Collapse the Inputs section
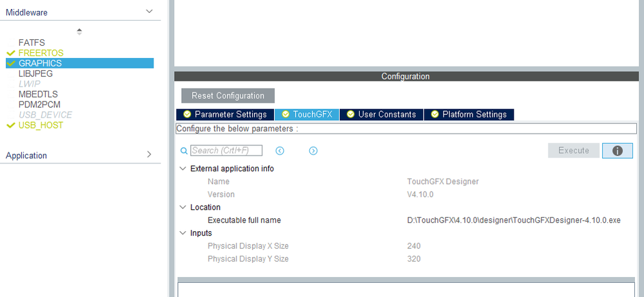644x297 pixels. pos(183,233)
